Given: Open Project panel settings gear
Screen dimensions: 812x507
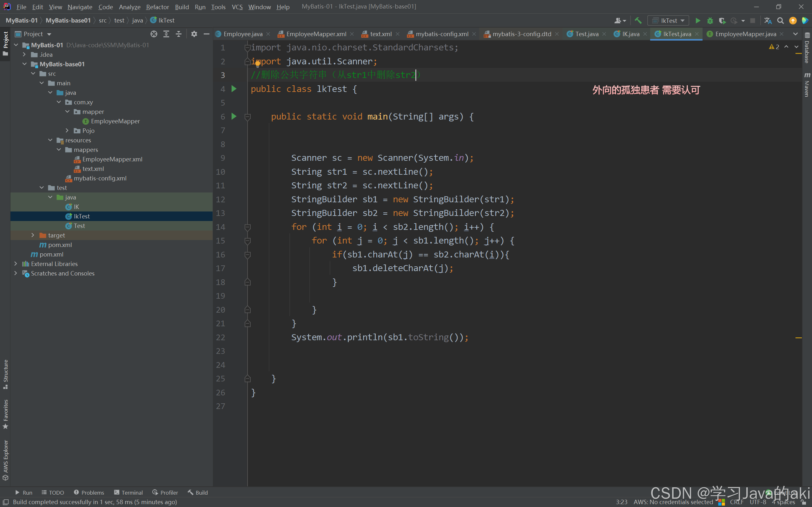Looking at the screenshot, I should (194, 34).
